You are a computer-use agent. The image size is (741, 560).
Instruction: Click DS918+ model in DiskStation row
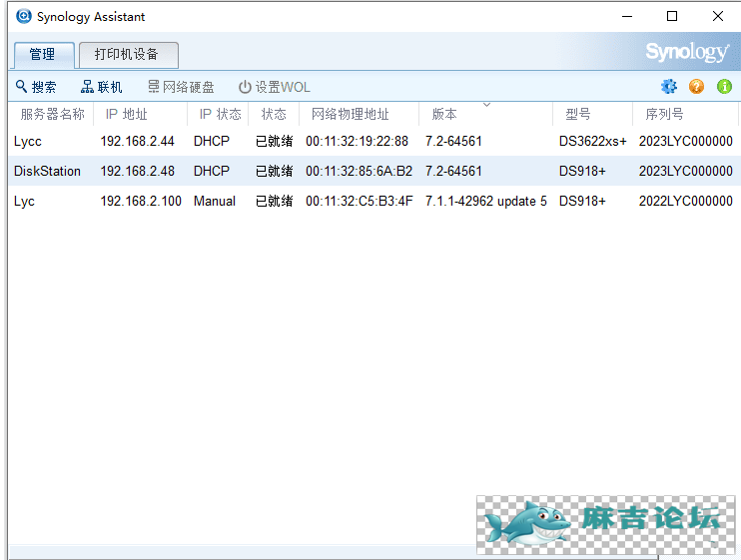(x=582, y=171)
